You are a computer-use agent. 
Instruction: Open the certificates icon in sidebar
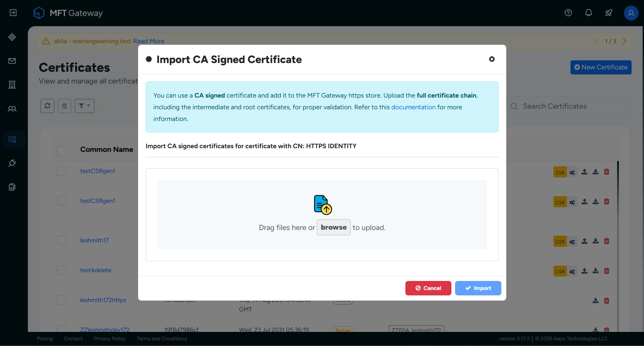[12, 139]
